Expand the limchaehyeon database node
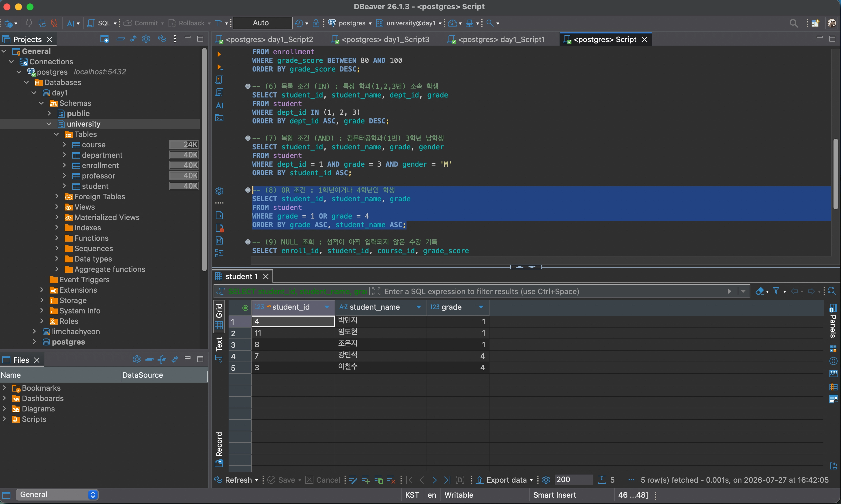Image resolution: width=841 pixels, height=504 pixels. tap(34, 332)
